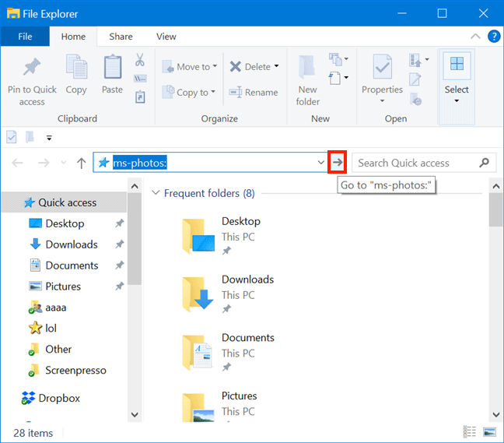Click the Rename button in Organize
Image resolution: width=504 pixels, height=443 pixels.
[x=254, y=93]
